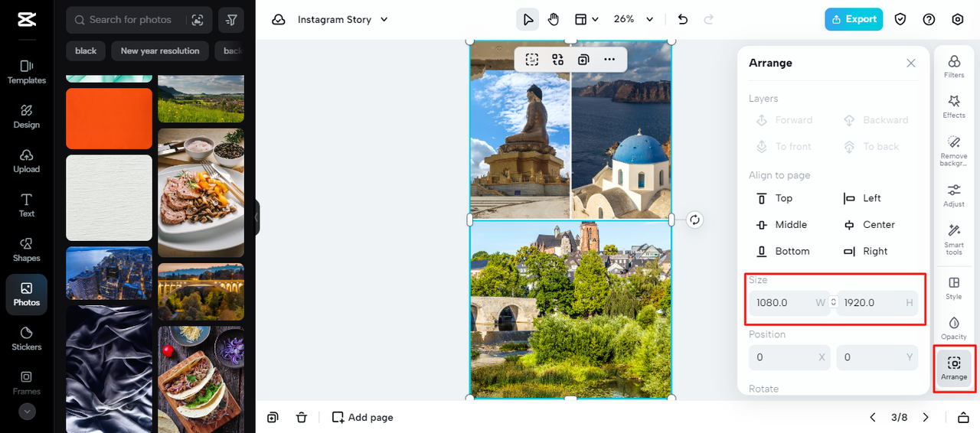Click the first floating toolbar selection icon
The height and width of the screenshot is (433, 980).
pyautogui.click(x=532, y=60)
